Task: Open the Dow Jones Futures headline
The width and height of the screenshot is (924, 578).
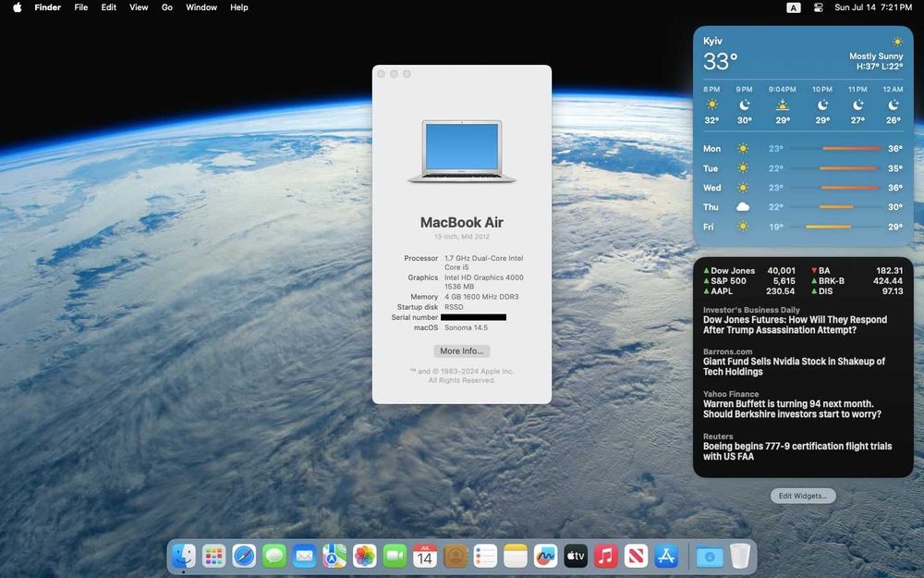Action: pyautogui.click(x=795, y=325)
